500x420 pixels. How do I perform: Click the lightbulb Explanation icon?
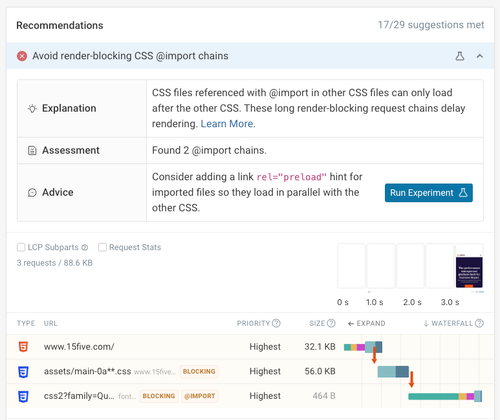click(32, 108)
